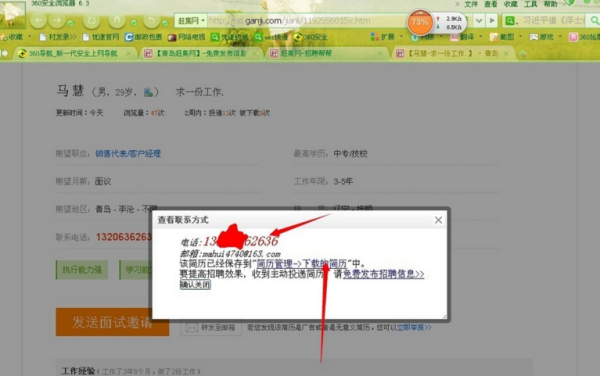
Task: Go back with the browser back arrow
Action: click(x=39, y=21)
